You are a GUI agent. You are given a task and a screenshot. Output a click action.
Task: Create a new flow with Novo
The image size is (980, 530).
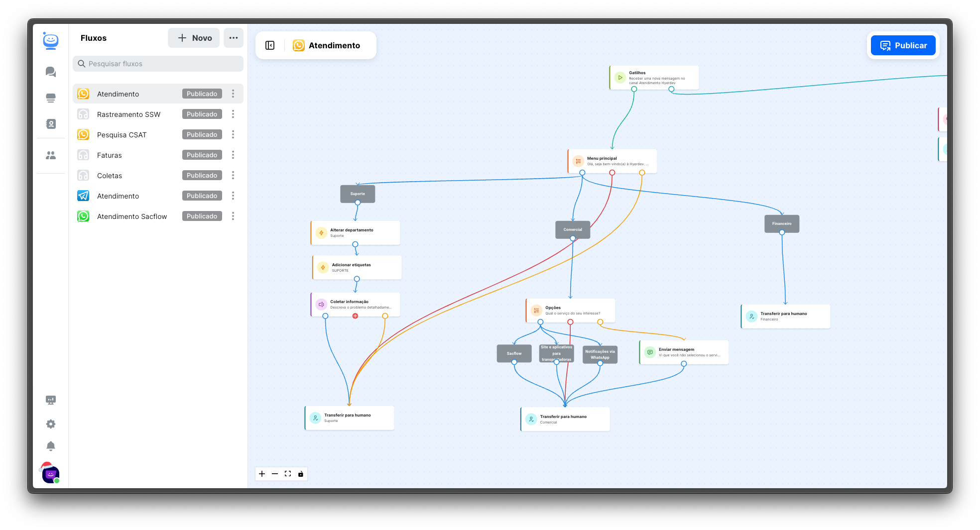[x=194, y=38]
